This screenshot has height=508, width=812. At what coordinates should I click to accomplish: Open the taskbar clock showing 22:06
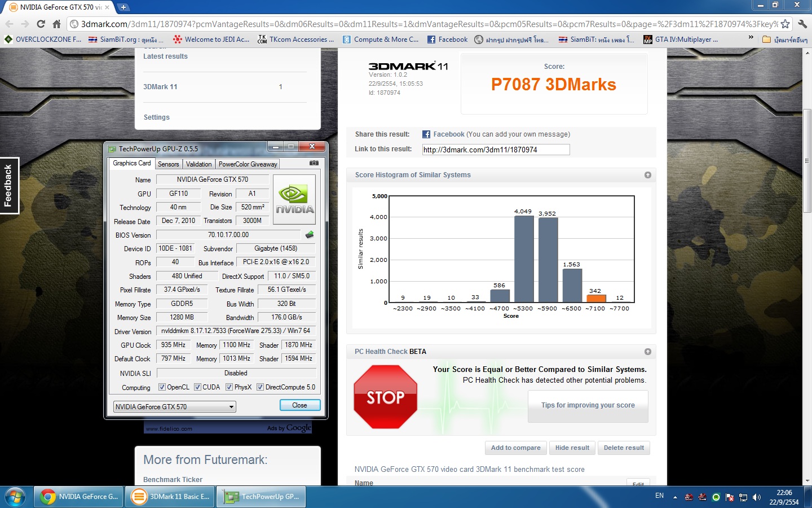pos(784,497)
